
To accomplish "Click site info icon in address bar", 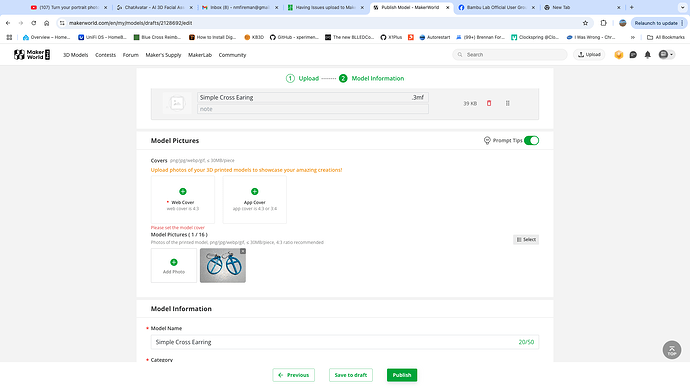I will (62, 23).
